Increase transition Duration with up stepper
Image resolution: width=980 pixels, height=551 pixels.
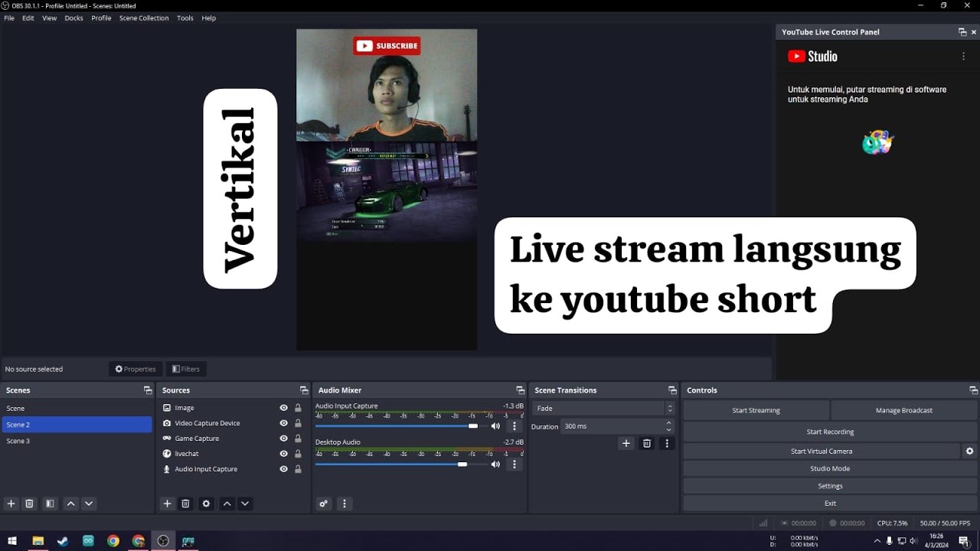[x=669, y=422]
